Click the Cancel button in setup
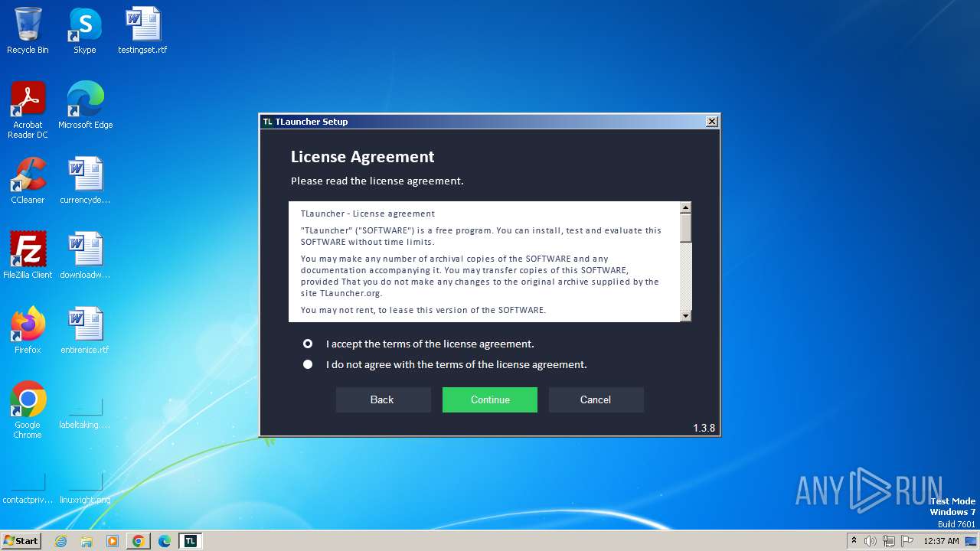980x551 pixels. coord(596,399)
